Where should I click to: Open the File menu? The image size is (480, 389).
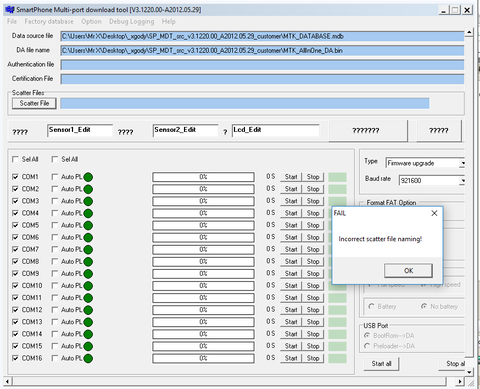[12, 22]
